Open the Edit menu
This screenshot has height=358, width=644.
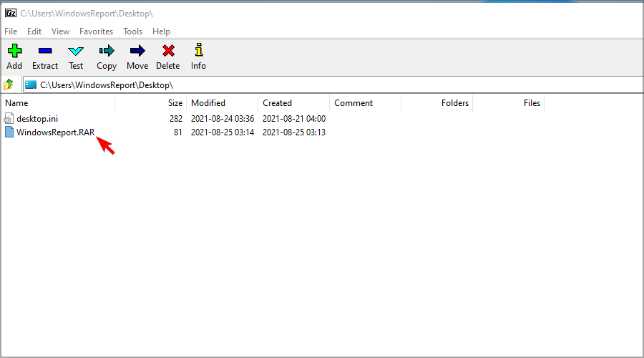coord(34,32)
